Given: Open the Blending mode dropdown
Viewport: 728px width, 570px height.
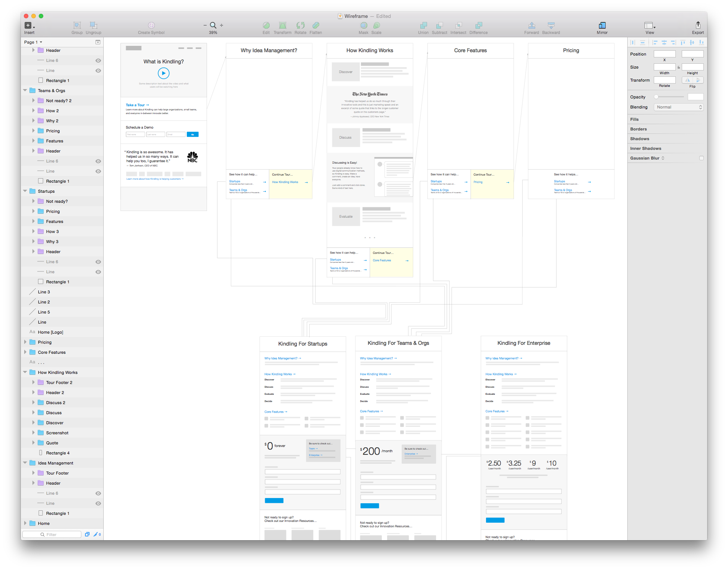Looking at the screenshot, I should point(678,107).
